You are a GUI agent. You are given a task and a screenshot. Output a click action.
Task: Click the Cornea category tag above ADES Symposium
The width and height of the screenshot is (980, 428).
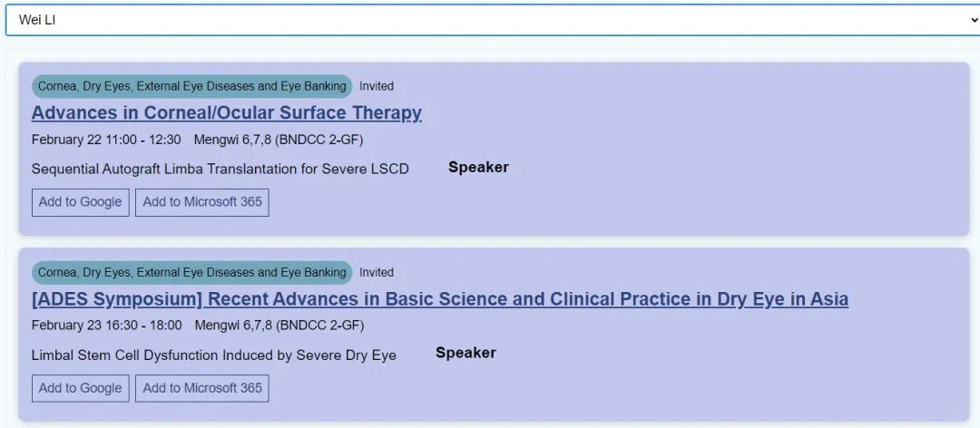click(192, 272)
